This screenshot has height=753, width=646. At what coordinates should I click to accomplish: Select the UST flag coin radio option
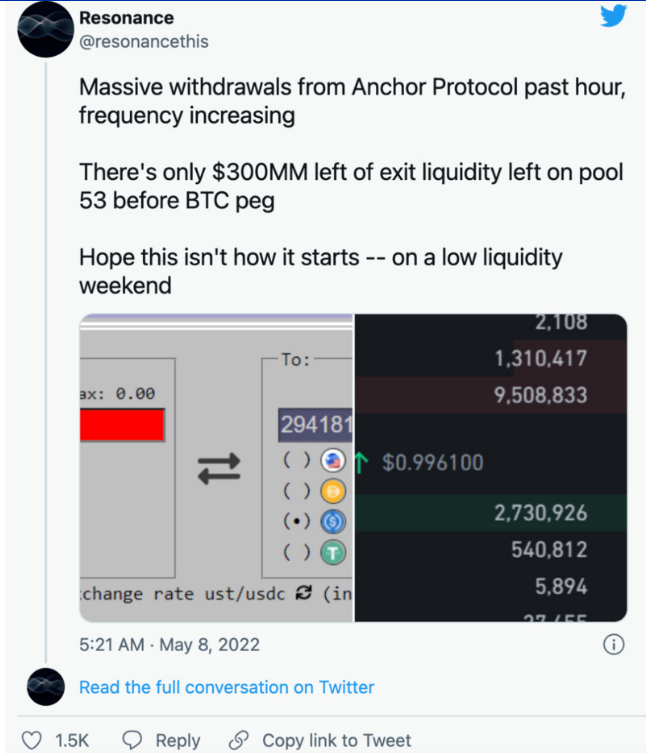click(296, 460)
